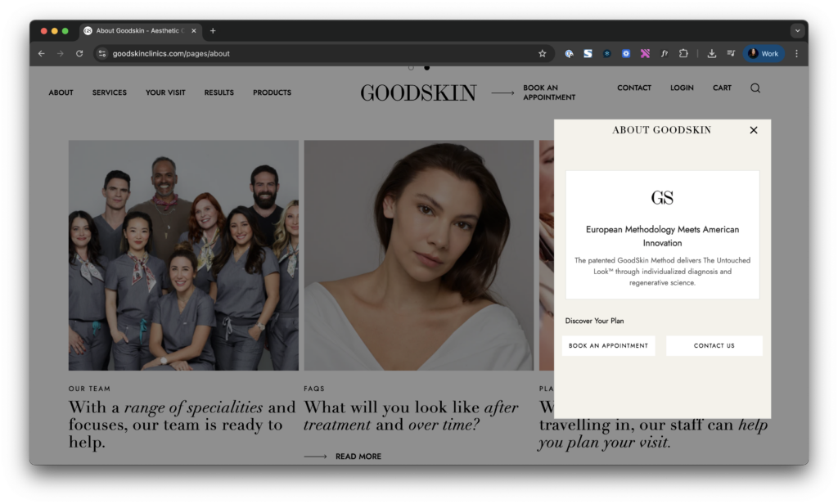This screenshot has height=504, width=838.
Task: Follow the READ MORE link under FAQs
Action: tap(358, 456)
